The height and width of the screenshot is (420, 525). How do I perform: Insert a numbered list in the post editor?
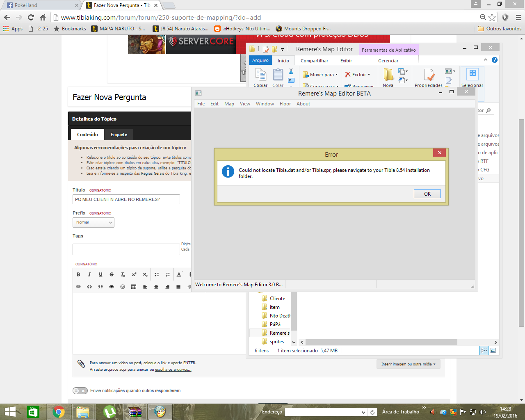tap(168, 274)
